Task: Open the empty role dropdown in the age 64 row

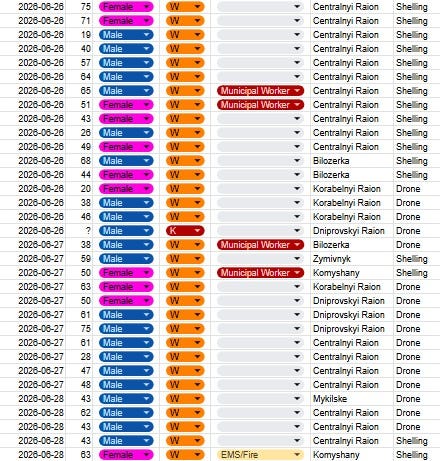Action: pyautogui.click(x=260, y=77)
